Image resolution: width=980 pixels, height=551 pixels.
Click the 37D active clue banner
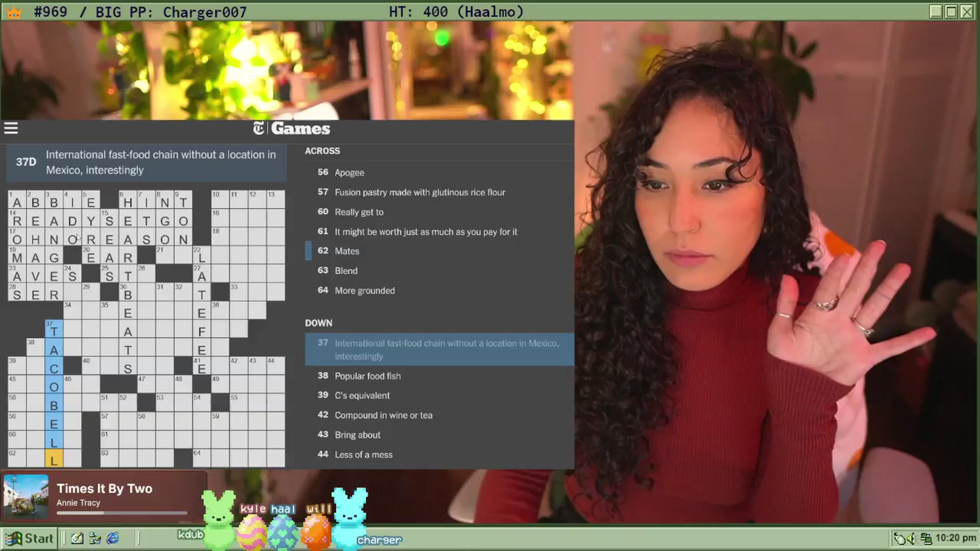coord(146,162)
